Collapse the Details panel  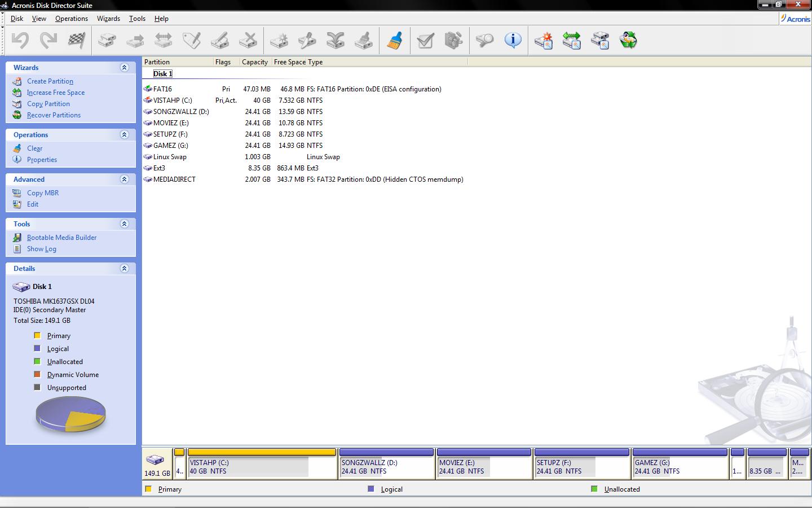click(125, 268)
